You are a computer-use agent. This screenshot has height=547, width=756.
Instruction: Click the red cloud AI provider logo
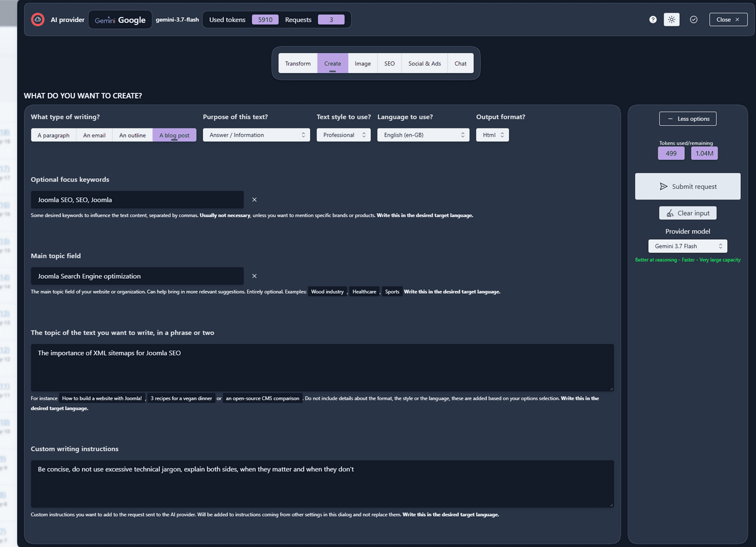coord(38,20)
